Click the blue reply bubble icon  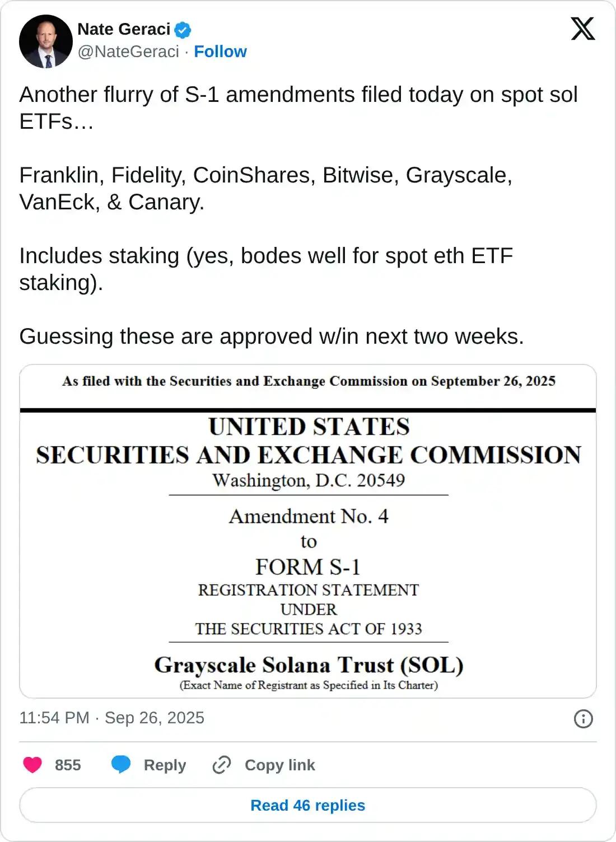(121, 765)
